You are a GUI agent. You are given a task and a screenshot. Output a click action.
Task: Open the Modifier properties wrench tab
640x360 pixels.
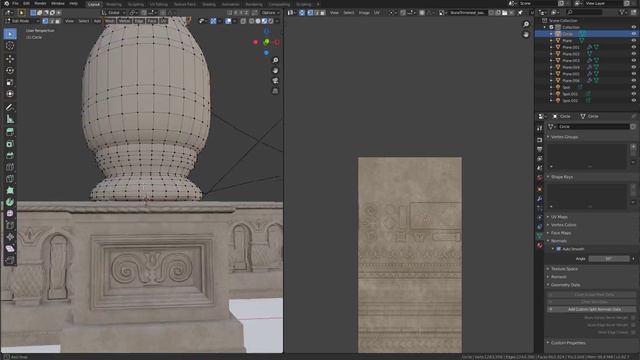(540, 198)
